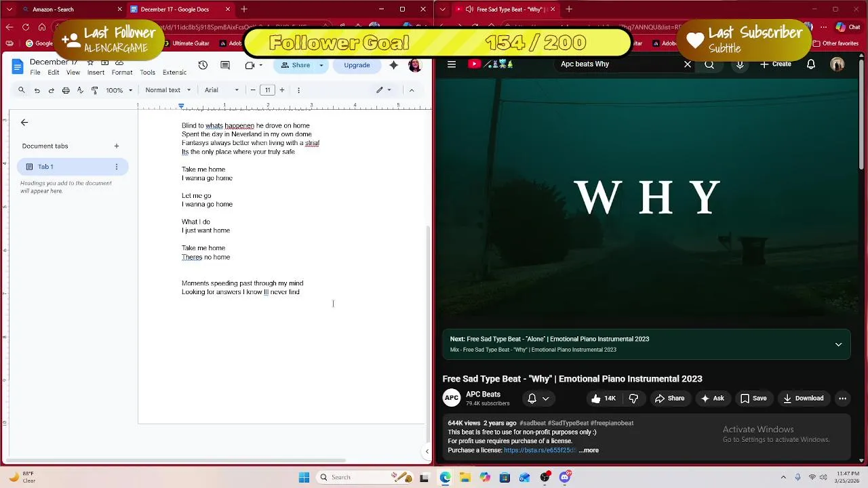Download the Why video
Image resolution: width=868 pixels, height=488 pixels.
[x=803, y=399]
